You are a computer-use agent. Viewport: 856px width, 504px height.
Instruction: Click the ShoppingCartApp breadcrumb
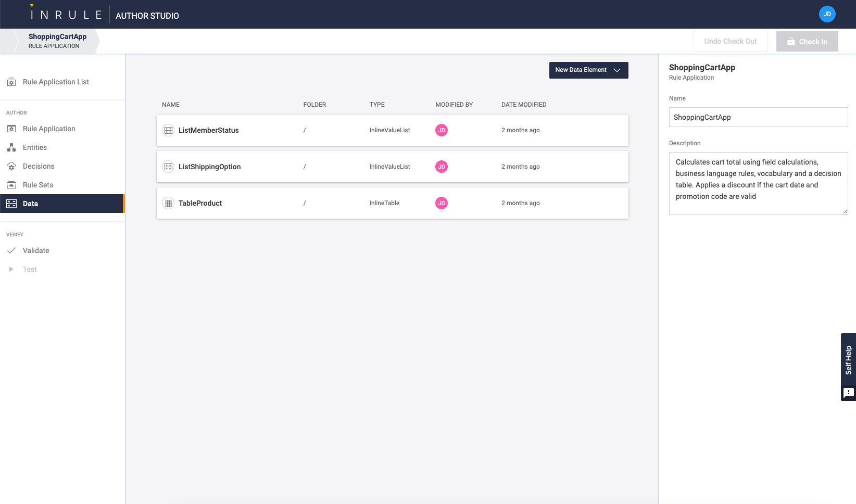click(57, 41)
